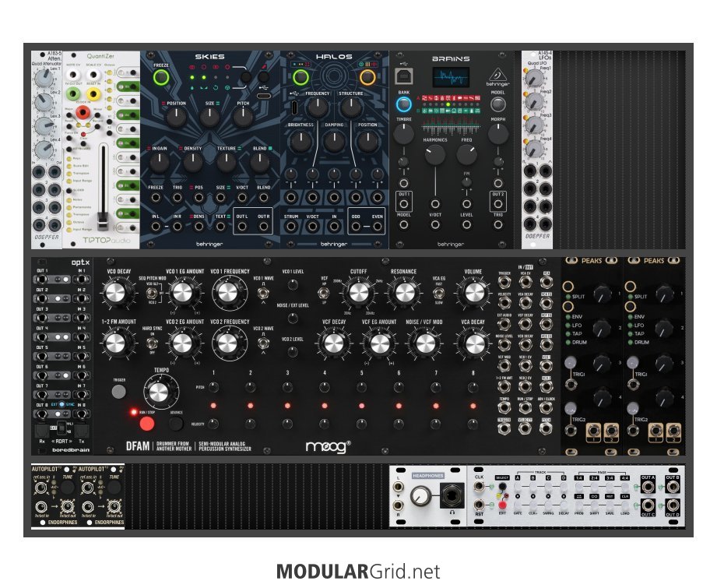Click the orange ring button on Halos
This screenshot has width=717, height=588.
(367, 78)
